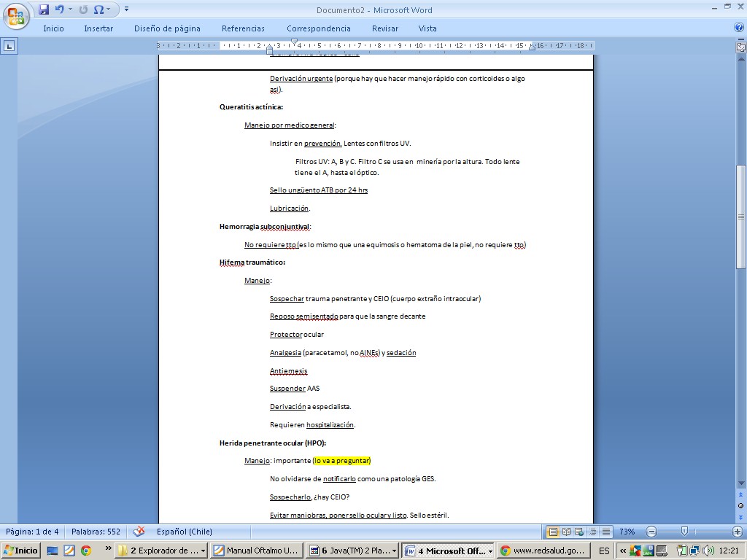
Task: Open the Customize Quick Access Toolbar dropdown
Action: tap(126, 9)
